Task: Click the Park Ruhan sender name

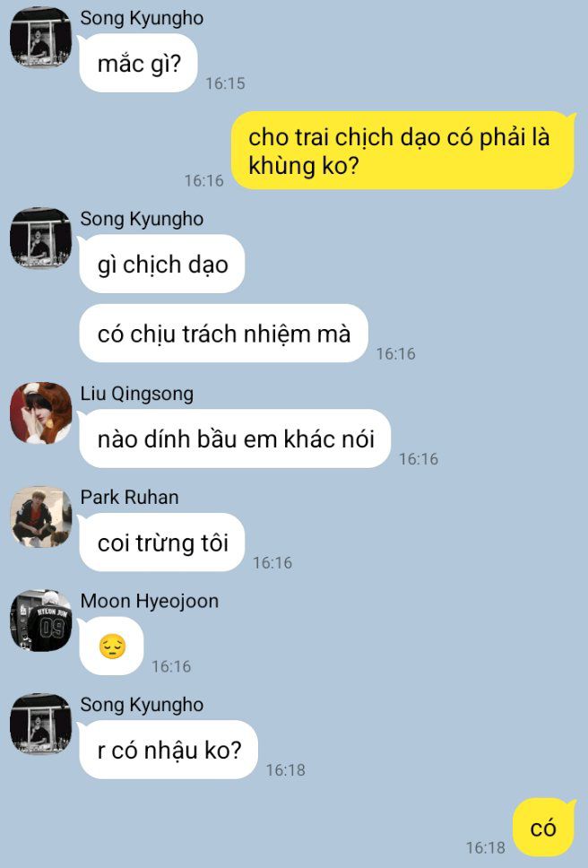Action: point(129,497)
